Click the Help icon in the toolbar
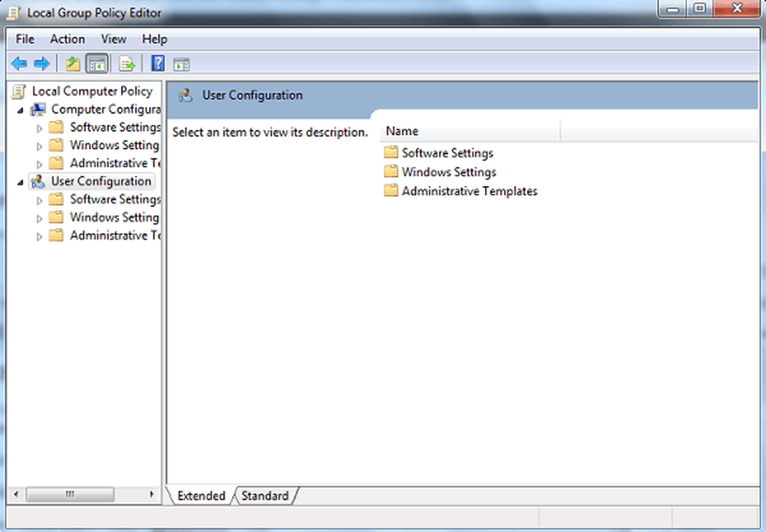The height and width of the screenshot is (532, 766). [156, 64]
